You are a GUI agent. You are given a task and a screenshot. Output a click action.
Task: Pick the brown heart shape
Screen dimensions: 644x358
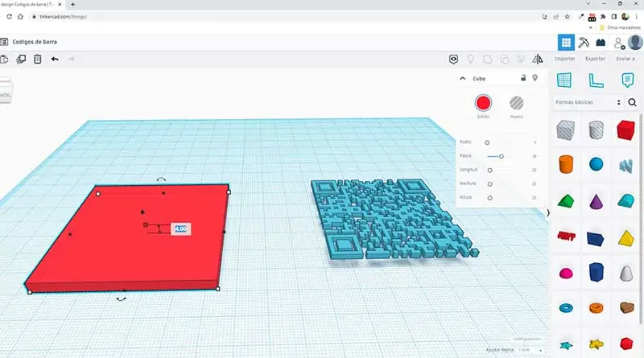pos(627,307)
